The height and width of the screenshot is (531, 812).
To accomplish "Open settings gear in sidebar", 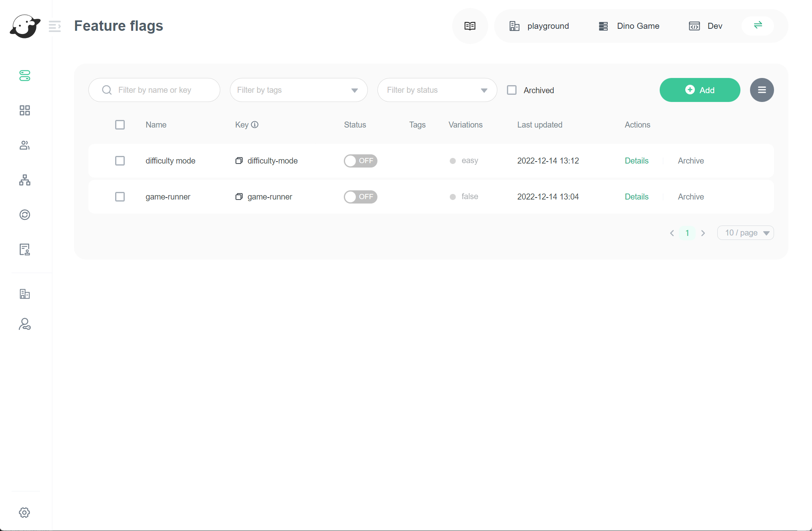I will pos(25,512).
